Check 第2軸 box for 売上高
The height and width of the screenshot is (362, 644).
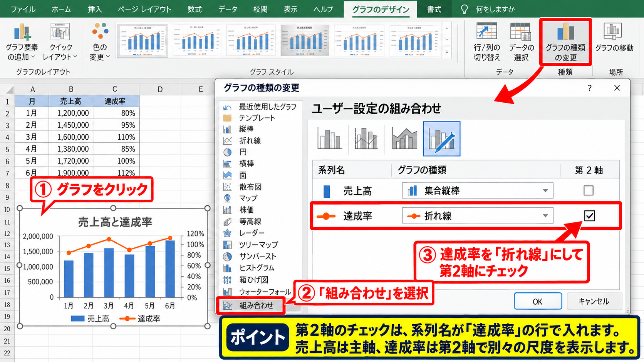click(x=589, y=190)
